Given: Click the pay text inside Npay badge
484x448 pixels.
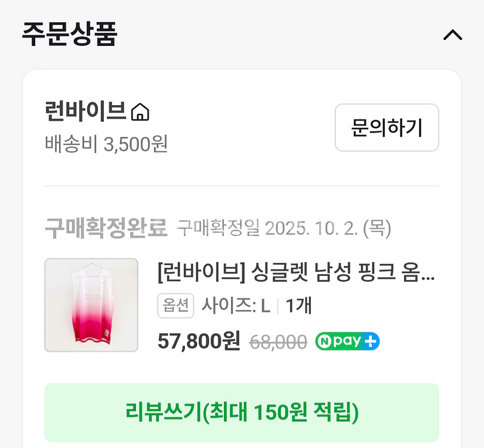Looking at the screenshot, I should coord(348,341).
